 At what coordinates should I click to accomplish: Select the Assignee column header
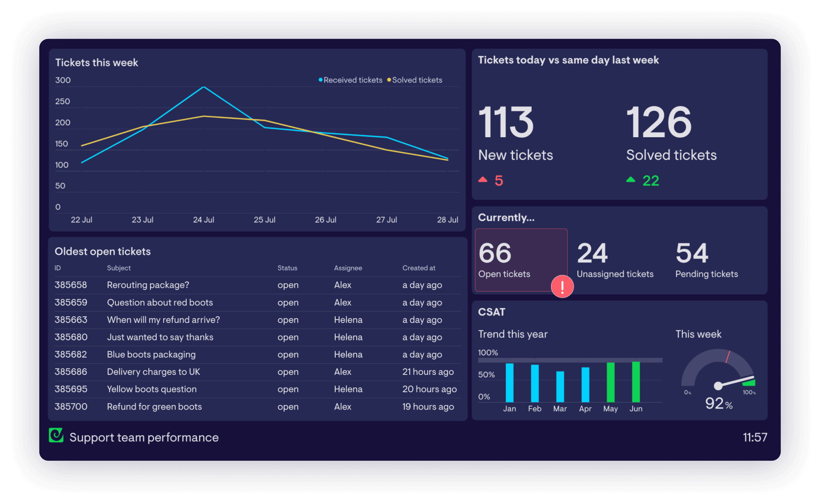tap(348, 268)
